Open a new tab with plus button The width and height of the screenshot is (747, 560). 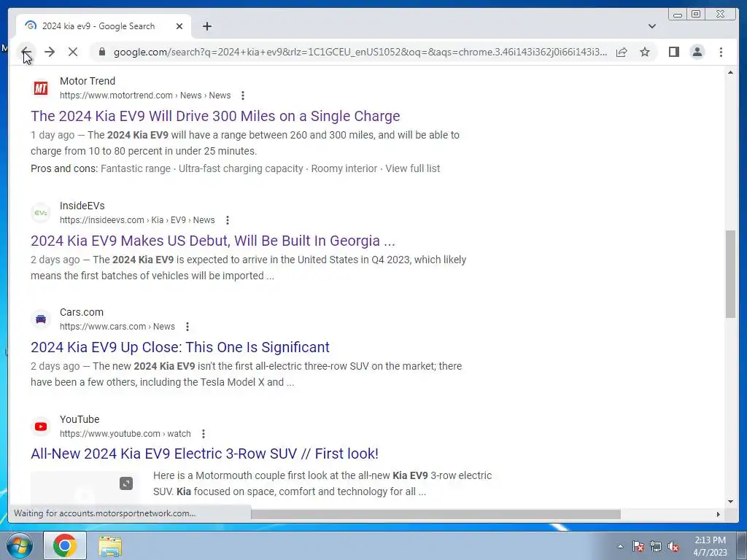(206, 26)
